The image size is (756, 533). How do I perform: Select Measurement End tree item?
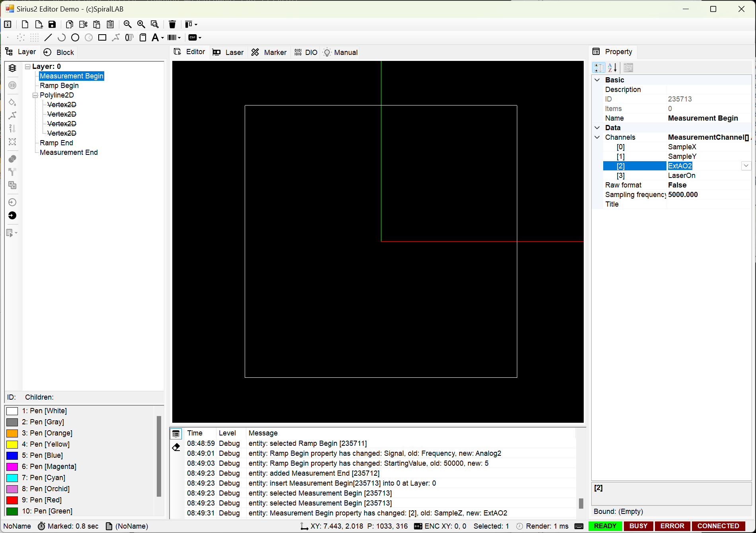[69, 152]
